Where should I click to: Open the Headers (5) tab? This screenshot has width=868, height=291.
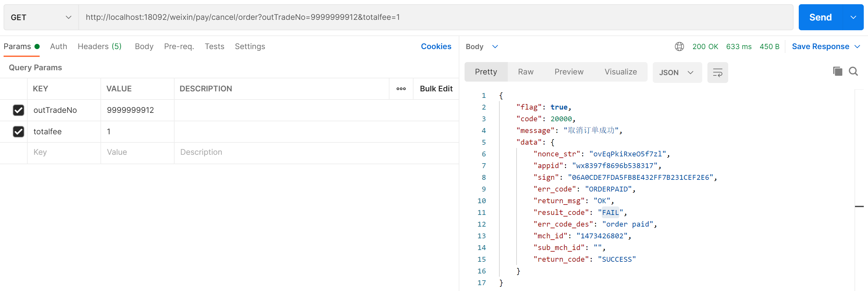point(99,46)
